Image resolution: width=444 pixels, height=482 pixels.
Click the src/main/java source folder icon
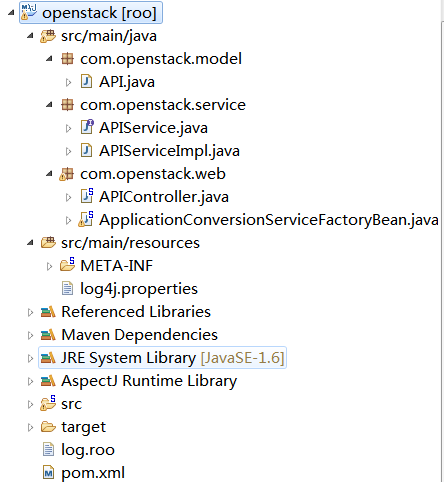(x=48, y=36)
